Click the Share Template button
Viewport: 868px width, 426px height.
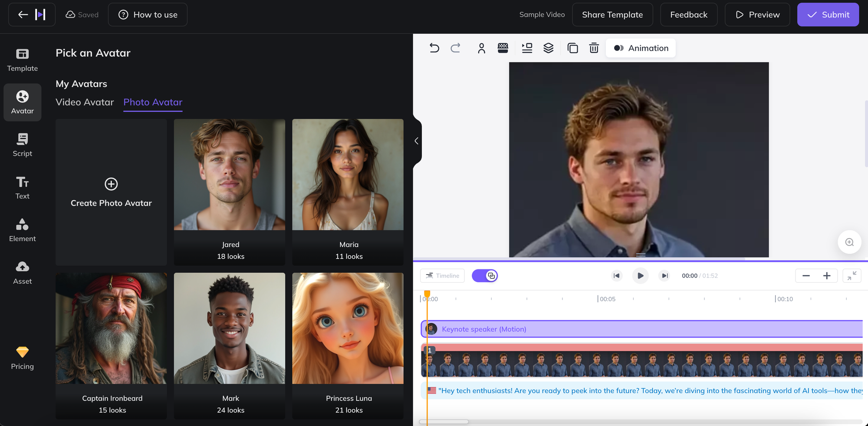click(x=612, y=15)
